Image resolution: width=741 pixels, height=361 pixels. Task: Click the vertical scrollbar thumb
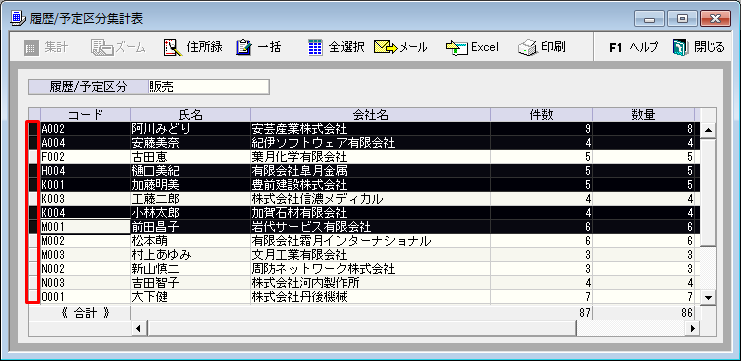pos(708,191)
